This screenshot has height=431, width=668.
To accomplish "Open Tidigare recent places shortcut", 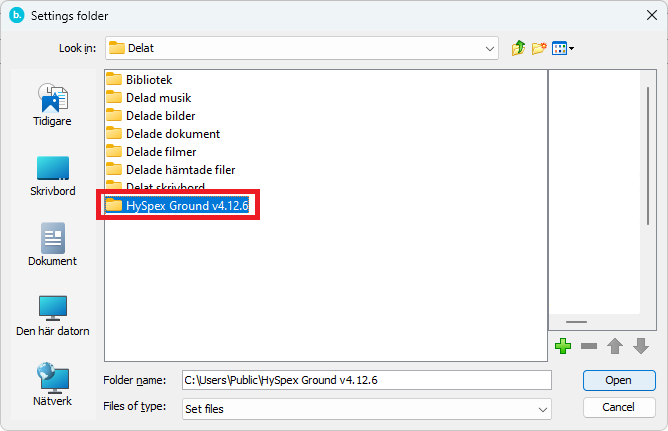I will [52, 105].
